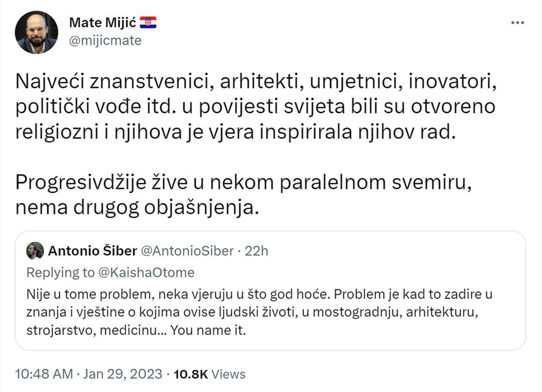Open the Mate Mijić display name link
542x392 pixels.
(102, 23)
